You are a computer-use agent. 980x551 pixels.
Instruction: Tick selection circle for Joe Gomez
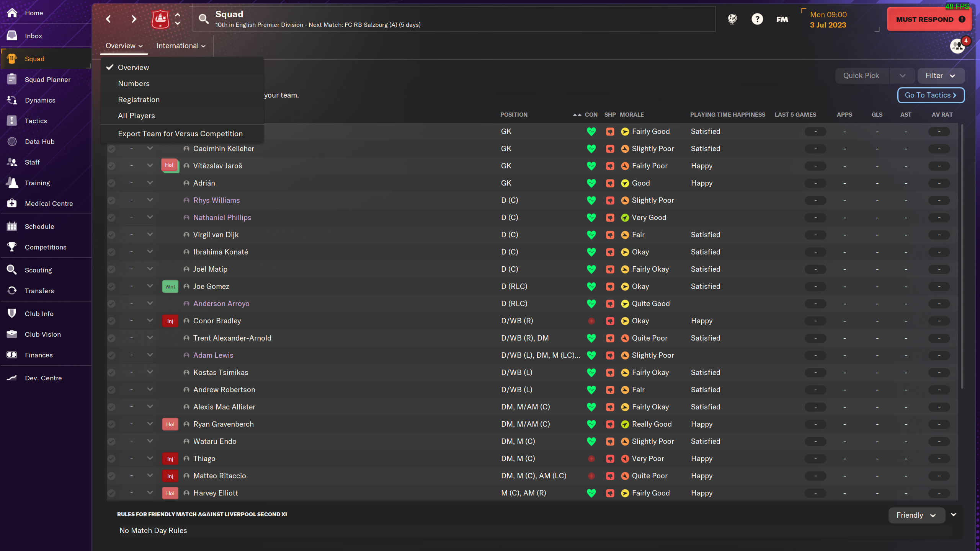point(111,286)
